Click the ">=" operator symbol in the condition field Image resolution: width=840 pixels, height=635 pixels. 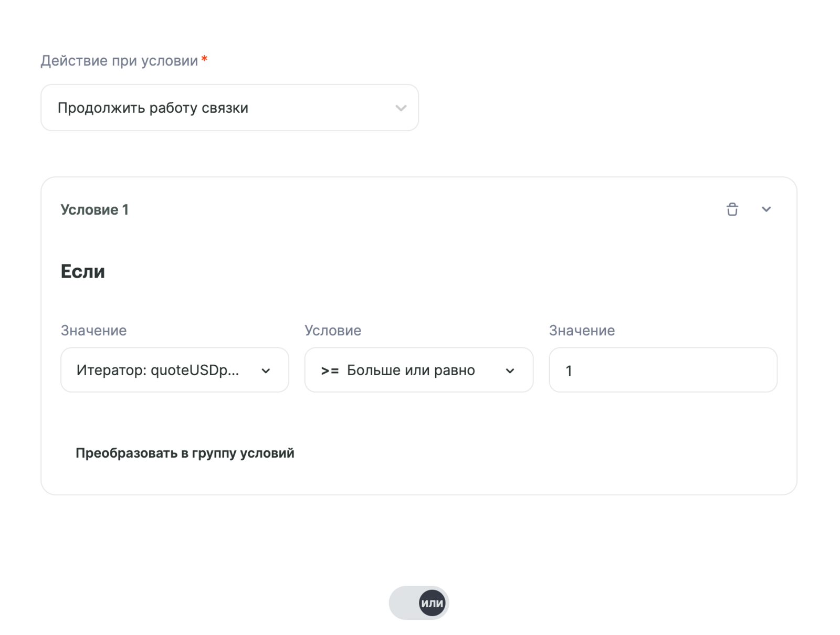coord(330,371)
